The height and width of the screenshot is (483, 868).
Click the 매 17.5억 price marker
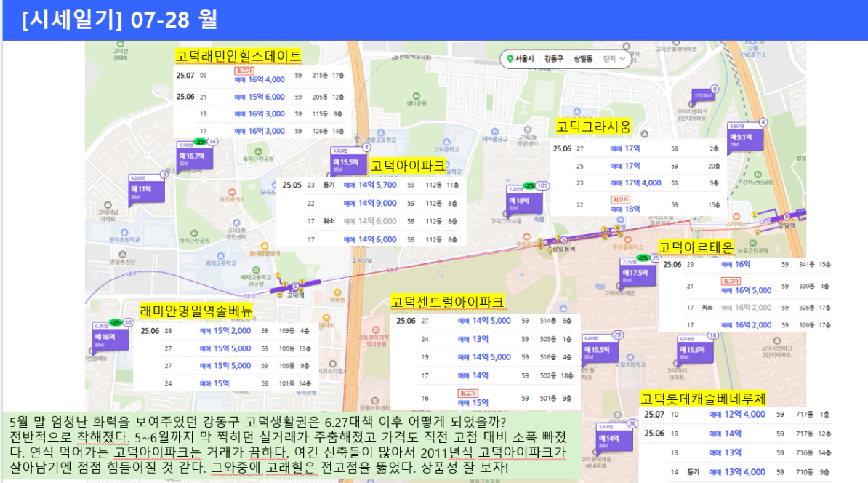coord(638,273)
